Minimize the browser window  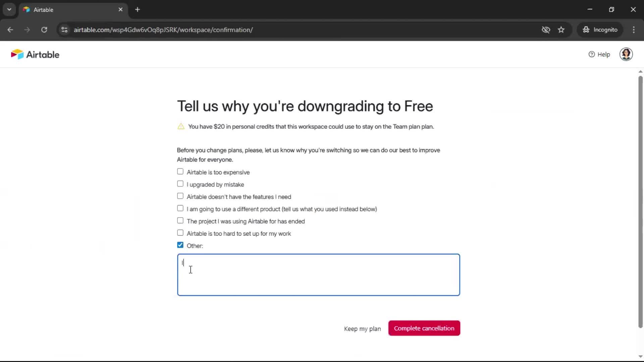pos(590,9)
